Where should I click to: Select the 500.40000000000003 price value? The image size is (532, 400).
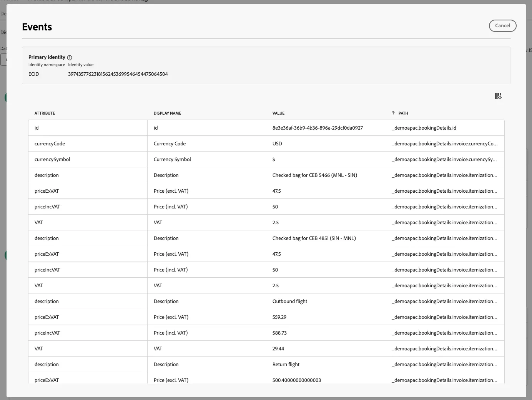point(297,380)
